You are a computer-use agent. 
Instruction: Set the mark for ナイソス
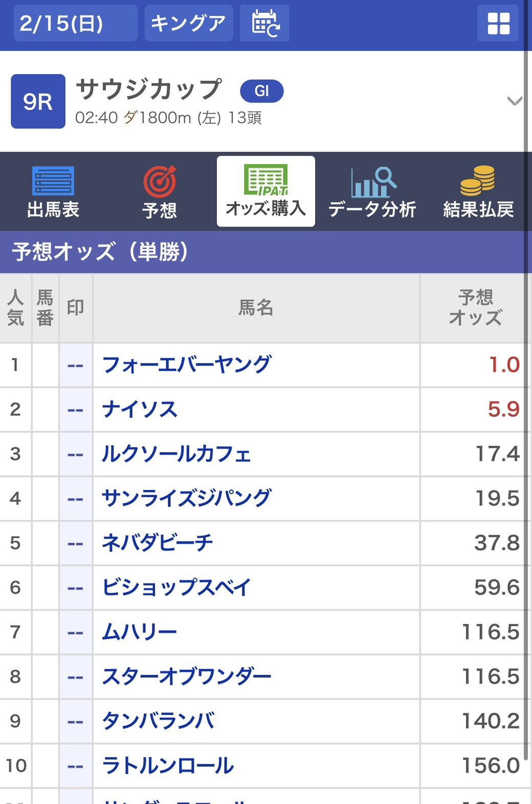(76, 410)
